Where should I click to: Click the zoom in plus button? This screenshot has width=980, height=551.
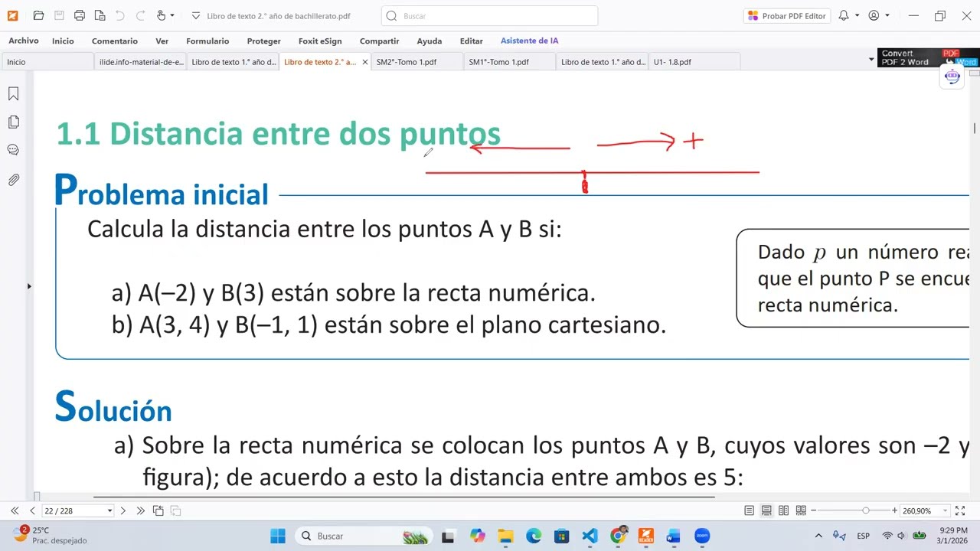(x=894, y=510)
